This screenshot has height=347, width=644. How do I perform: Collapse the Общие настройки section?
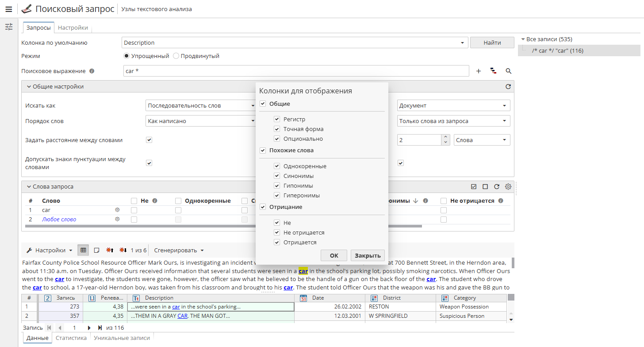(29, 87)
